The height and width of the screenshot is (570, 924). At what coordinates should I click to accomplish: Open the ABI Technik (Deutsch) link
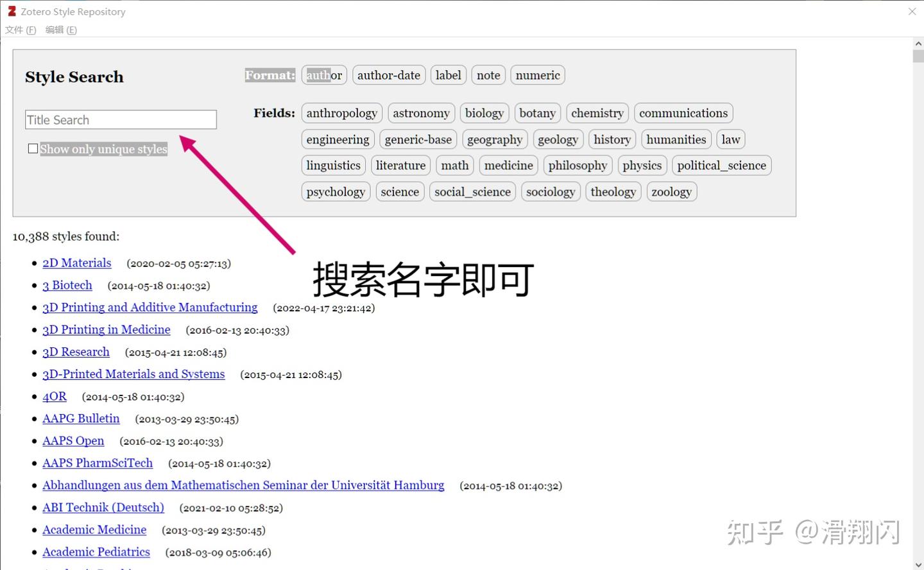pos(103,507)
